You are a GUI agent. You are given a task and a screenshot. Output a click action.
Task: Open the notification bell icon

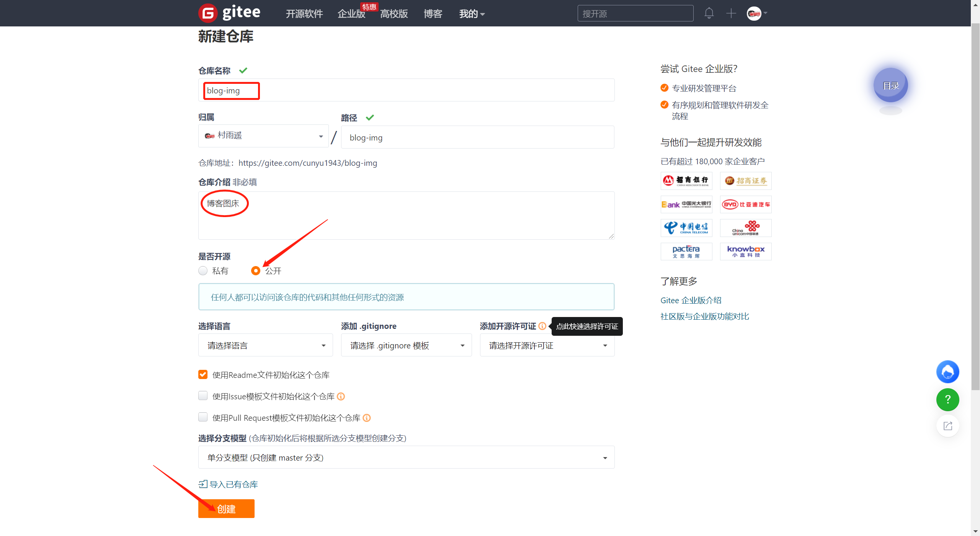(x=709, y=13)
